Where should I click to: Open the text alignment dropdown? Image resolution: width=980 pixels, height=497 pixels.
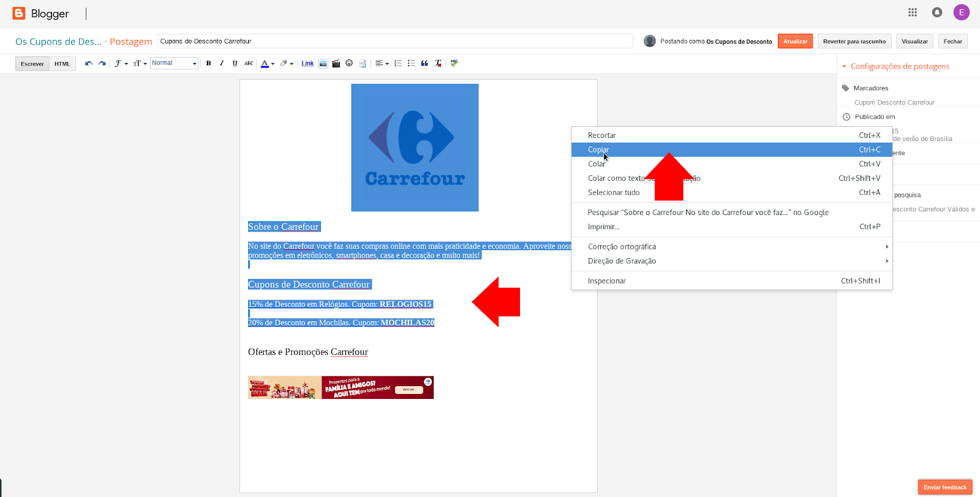tap(382, 63)
